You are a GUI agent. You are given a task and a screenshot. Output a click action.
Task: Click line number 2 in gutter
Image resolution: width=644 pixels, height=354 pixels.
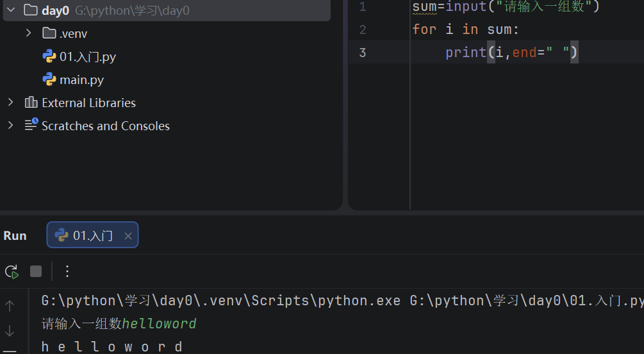pyautogui.click(x=362, y=29)
